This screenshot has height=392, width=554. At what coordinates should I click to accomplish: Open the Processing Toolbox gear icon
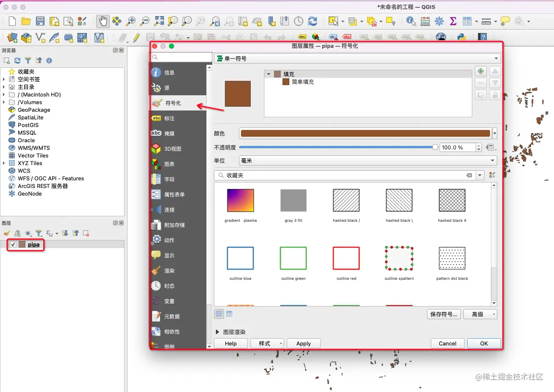click(439, 21)
